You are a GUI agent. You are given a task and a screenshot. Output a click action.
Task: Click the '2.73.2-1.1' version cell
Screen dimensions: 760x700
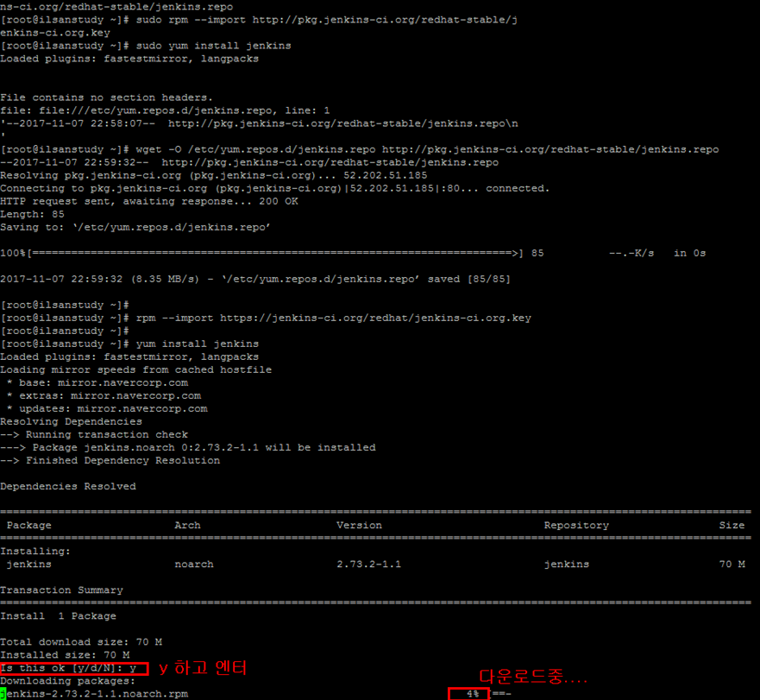(369, 564)
